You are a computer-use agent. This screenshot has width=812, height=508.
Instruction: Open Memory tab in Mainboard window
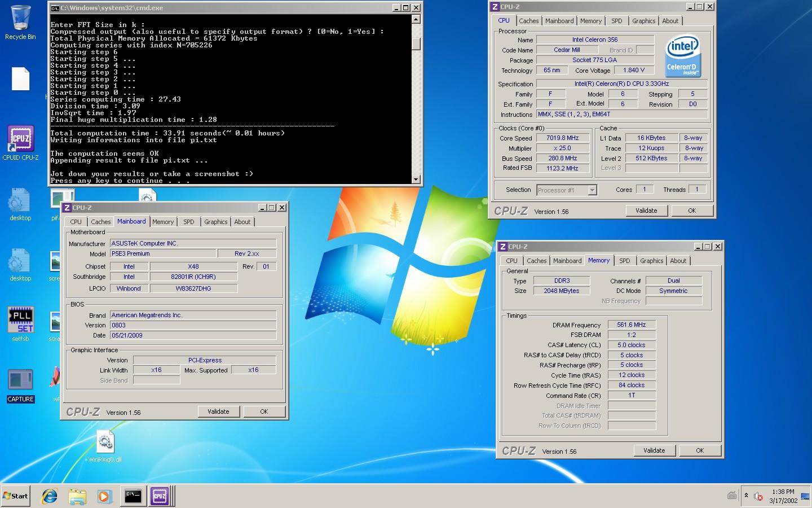(x=163, y=222)
